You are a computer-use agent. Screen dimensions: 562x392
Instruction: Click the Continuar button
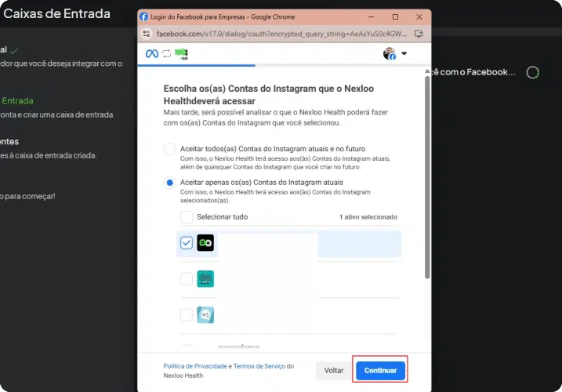(380, 371)
